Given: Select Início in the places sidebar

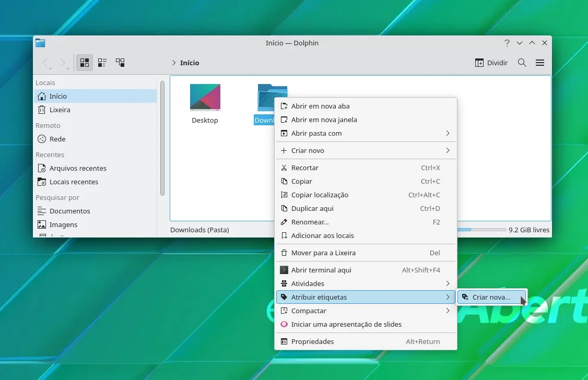Looking at the screenshot, I should pyautogui.click(x=95, y=97).
